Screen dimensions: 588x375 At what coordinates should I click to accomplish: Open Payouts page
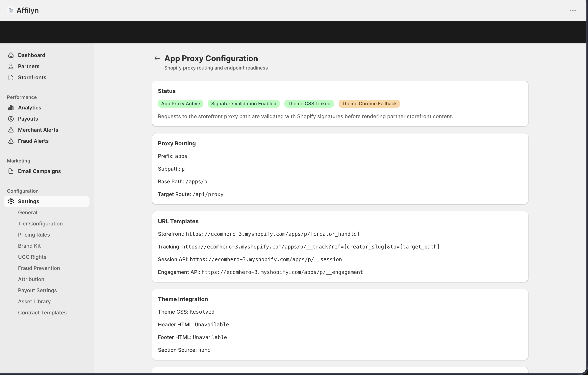tap(46, 119)
